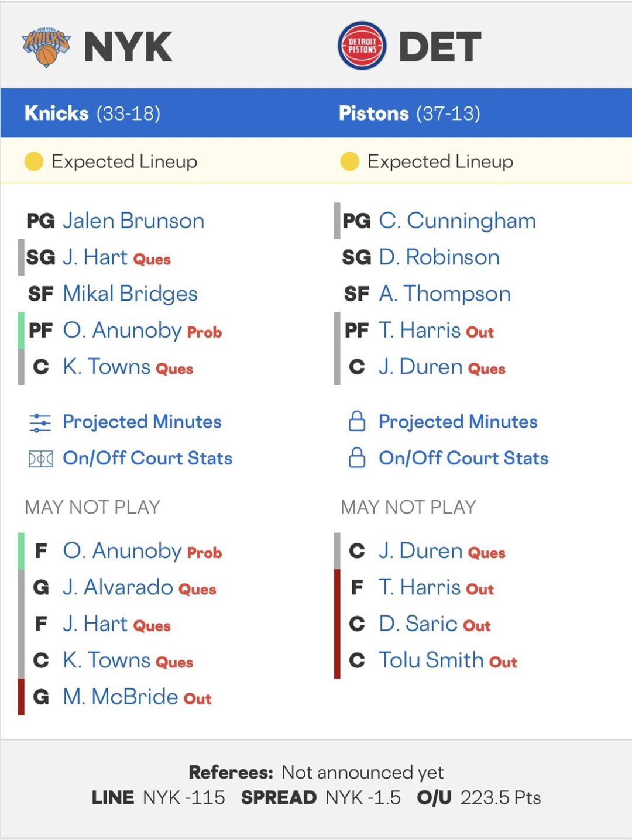Image resolution: width=632 pixels, height=840 pixels.
Task: Click the DET team abbreviation heading
Action: coord(440,47)
